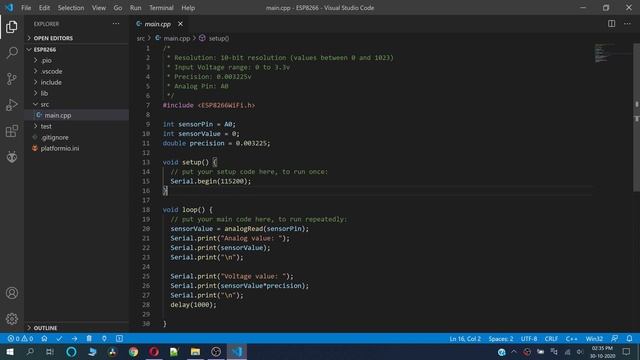640x360 pixels.
Task: Open the Search view in activity bar
Action: (12, 53)
